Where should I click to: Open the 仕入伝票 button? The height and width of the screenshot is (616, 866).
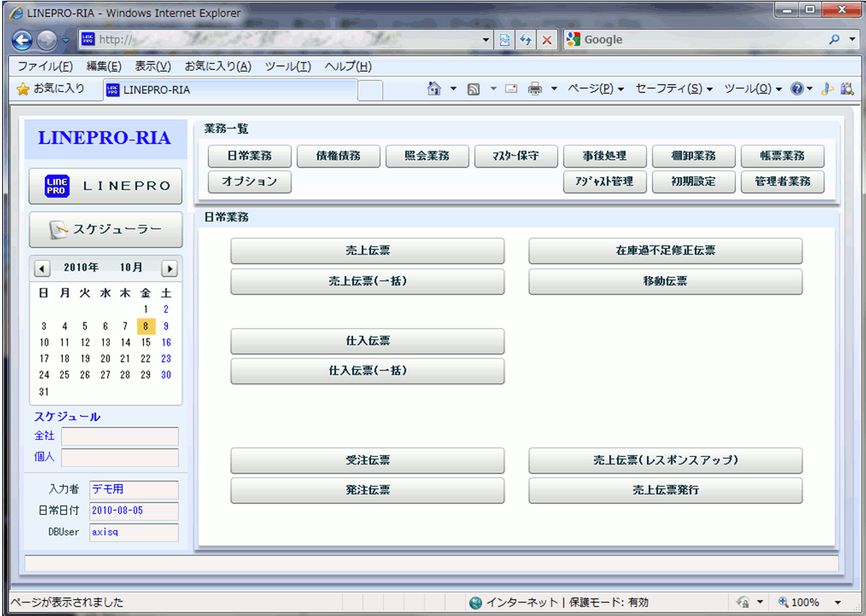(367, 342)
